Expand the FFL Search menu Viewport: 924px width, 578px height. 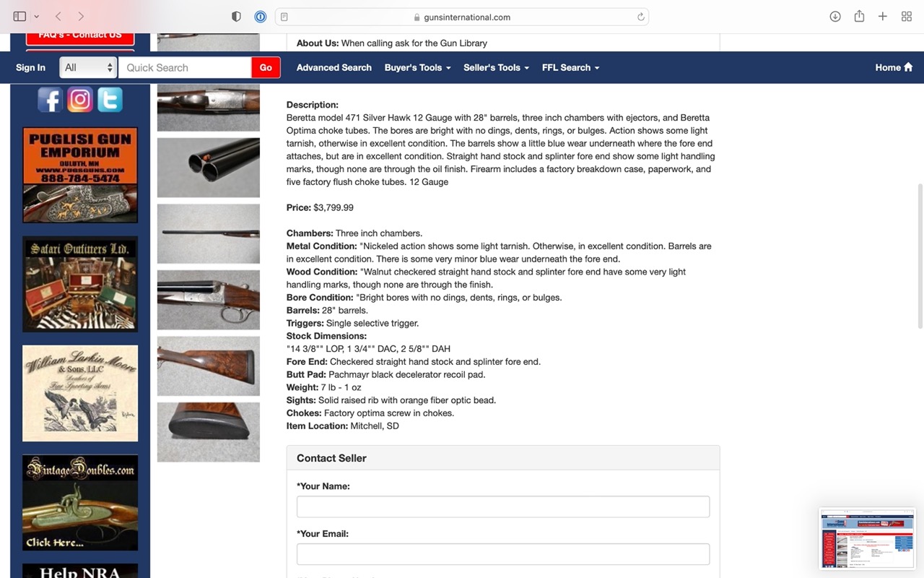[570, 67]
